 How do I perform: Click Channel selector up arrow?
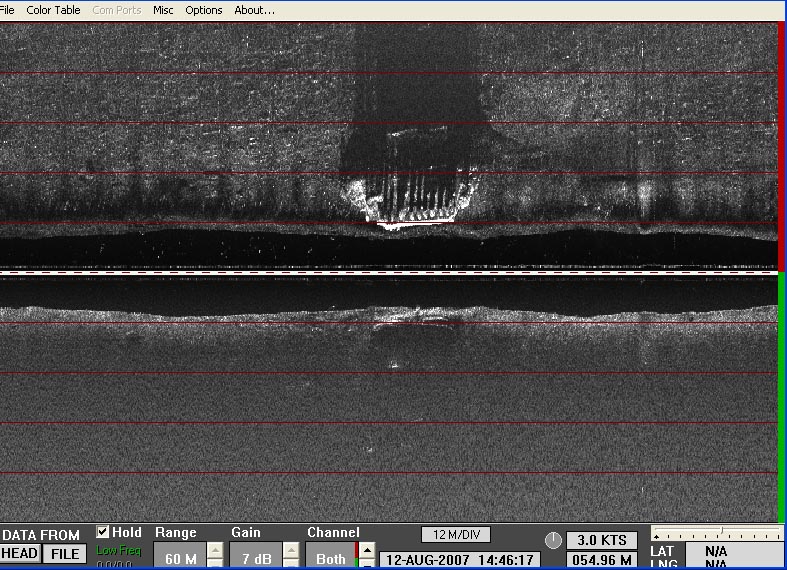pyautogui.click(x=367, y=550)
